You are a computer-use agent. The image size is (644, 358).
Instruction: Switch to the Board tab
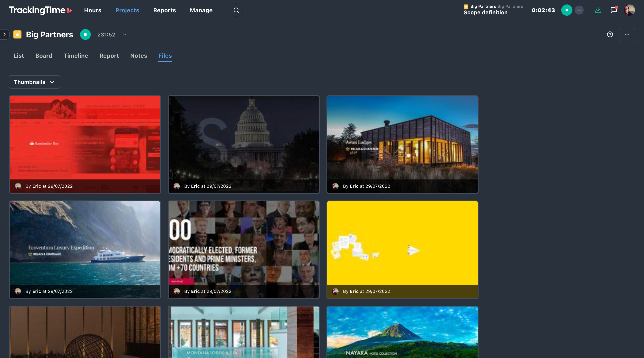[44, 56]
